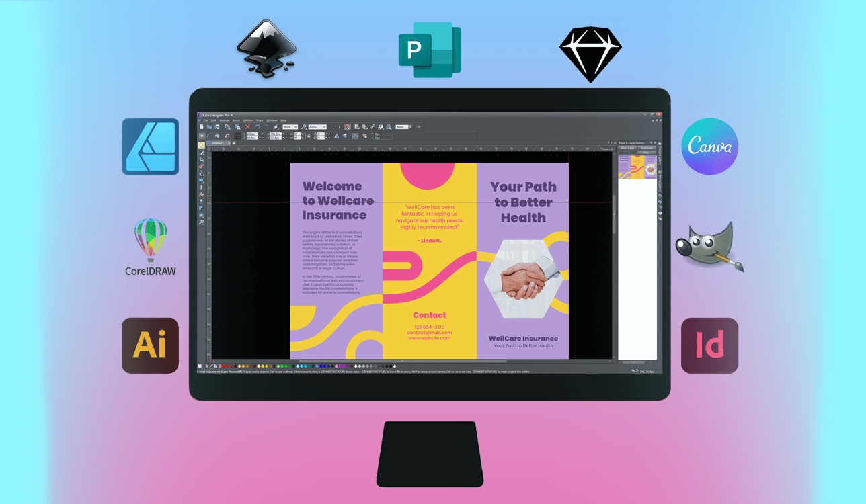Click the red Delete X icon
This screenshot has width=866, height=504.
click(x=247, y=127)
